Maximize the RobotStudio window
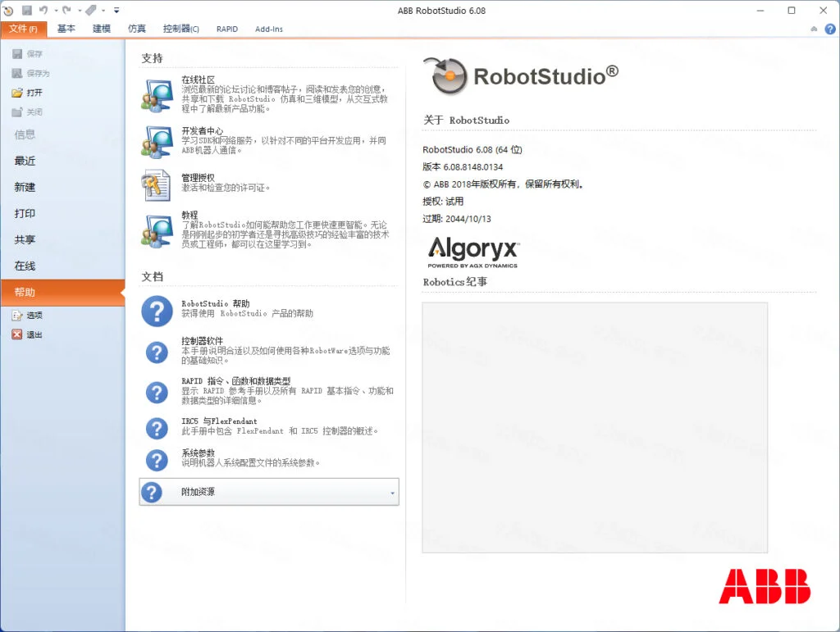840x632 pixels. click(792, 10)
